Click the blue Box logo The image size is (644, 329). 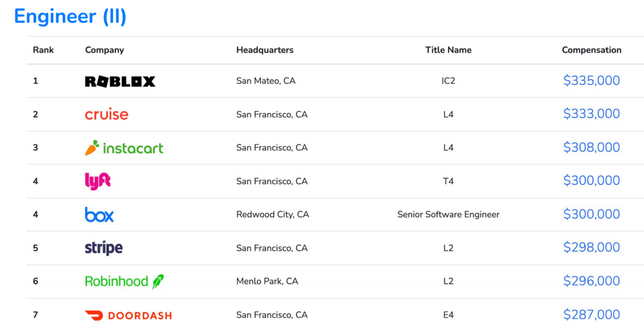[x=99, y=214]
